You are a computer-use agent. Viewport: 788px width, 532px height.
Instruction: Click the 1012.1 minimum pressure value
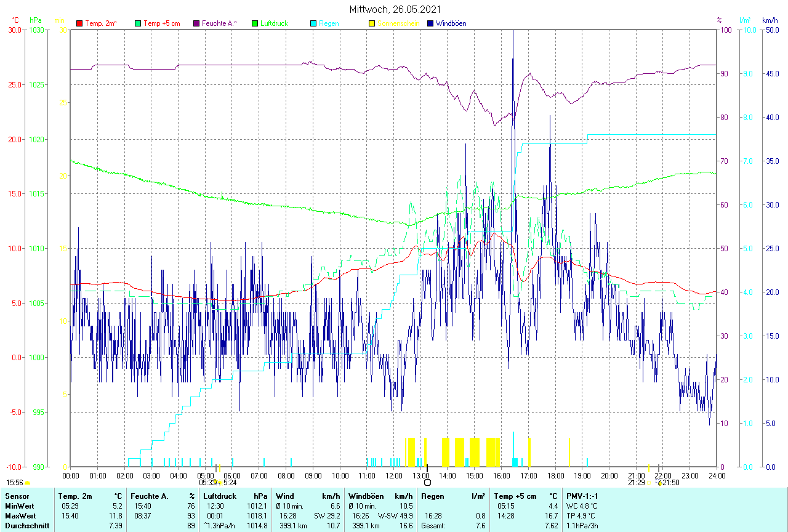tap(257, 506)
